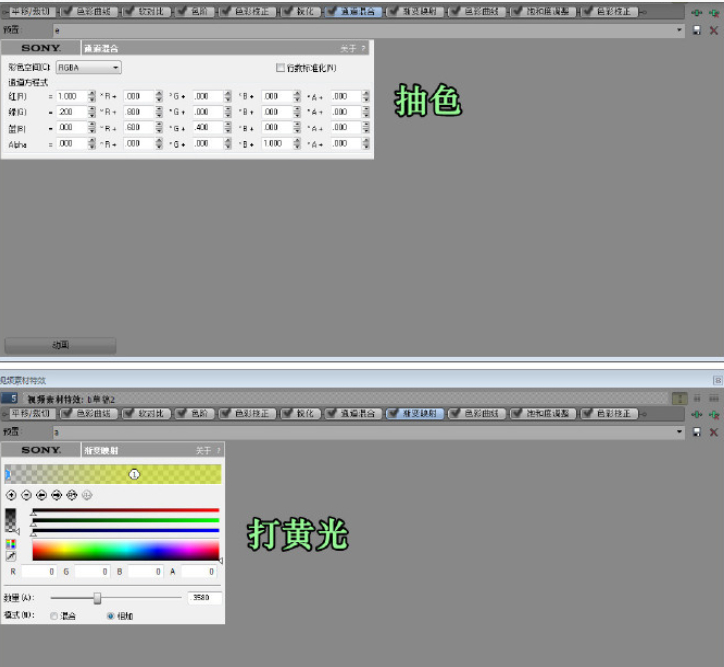Save preset in Gradient Map panel

[697, 432]
